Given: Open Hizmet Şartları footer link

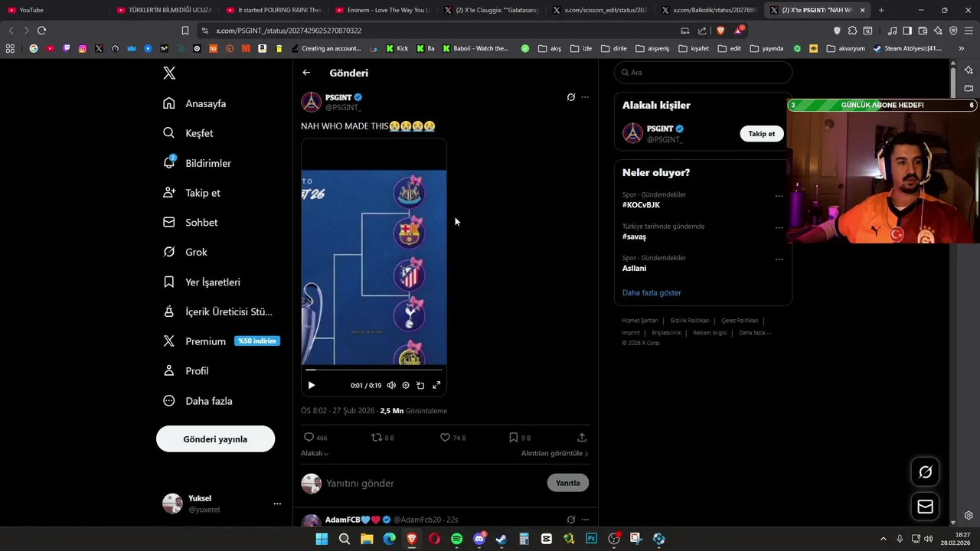Looking at the screenshot, I should point(640,321).
